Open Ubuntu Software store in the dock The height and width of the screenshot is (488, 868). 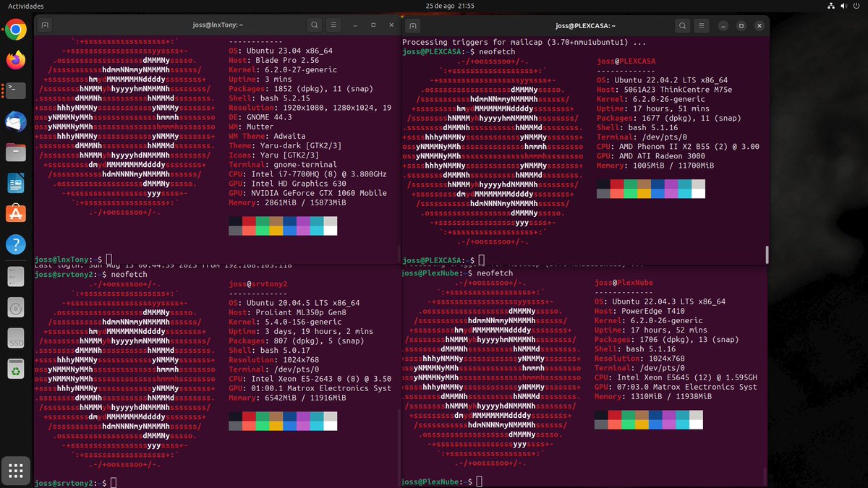16,213
